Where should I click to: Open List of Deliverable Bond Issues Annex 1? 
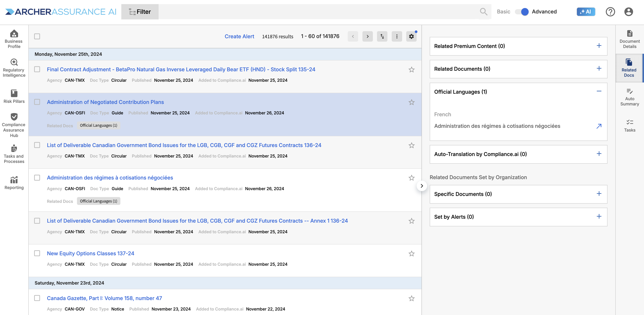197,221
